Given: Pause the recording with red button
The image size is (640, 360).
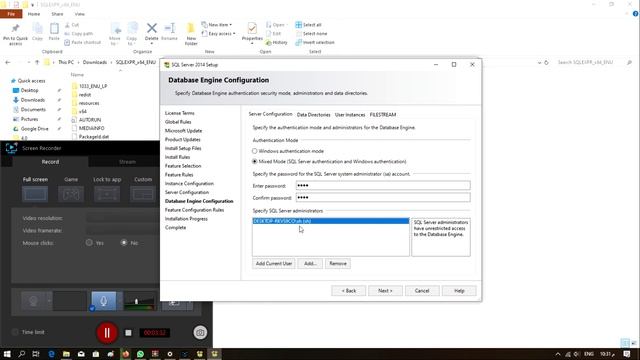Looking at the screenshot, I should (x=107, y=333).
